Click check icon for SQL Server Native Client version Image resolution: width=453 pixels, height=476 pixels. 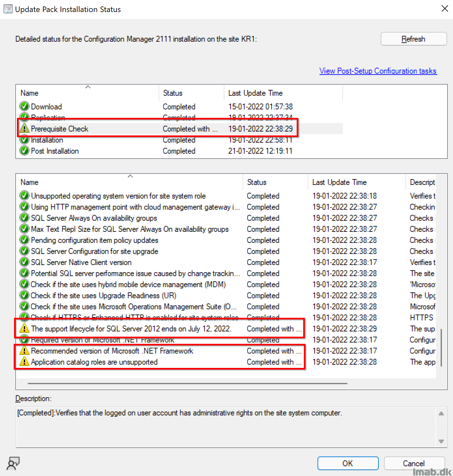click(24, 262)
